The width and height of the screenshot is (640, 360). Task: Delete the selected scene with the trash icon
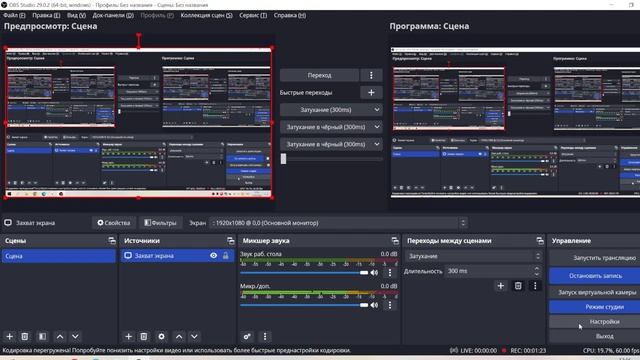[x=24, y=336]
